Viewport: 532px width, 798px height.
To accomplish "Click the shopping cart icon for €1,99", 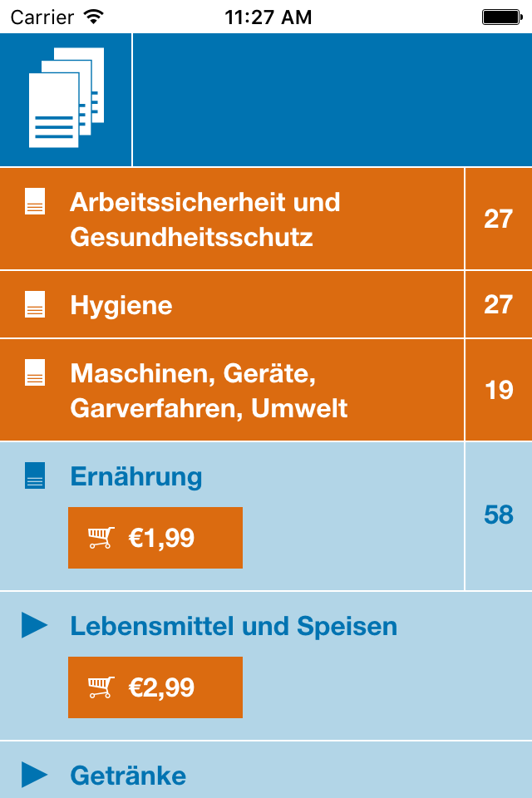I will click(101, 538).
